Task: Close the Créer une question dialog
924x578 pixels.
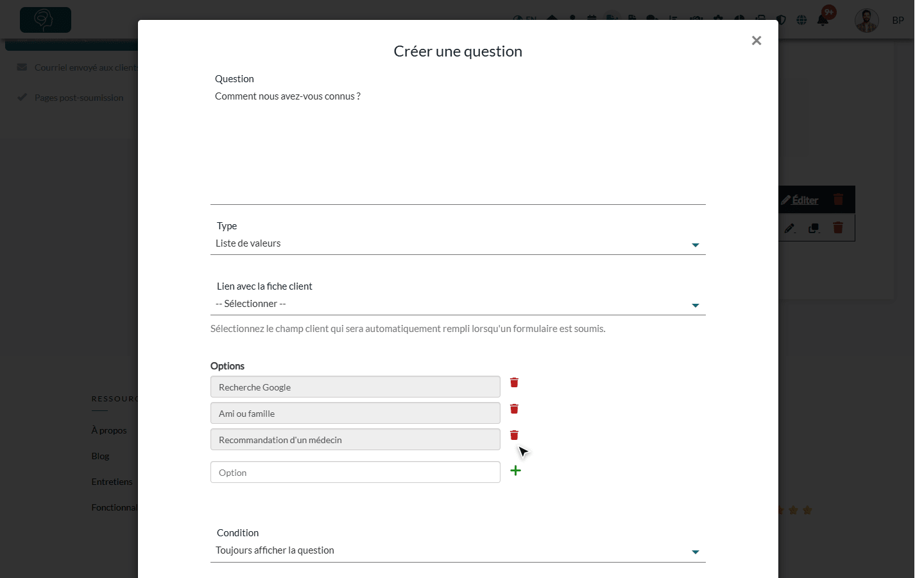Action: (x=757, y=40)
